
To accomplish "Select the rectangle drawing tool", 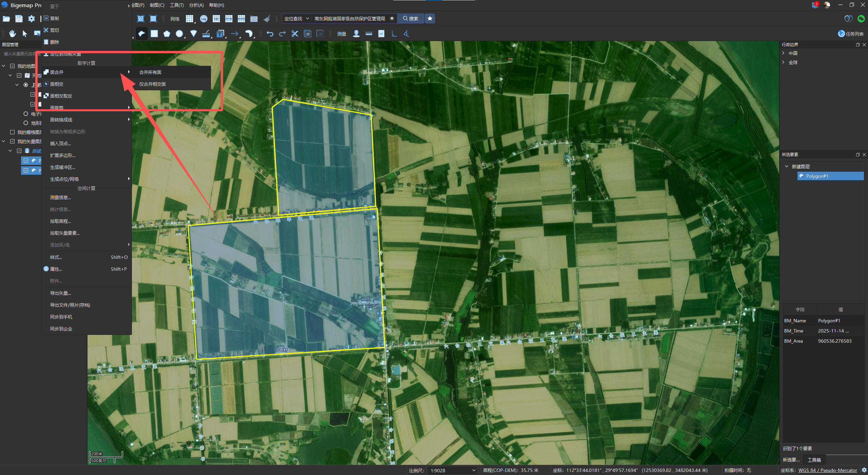I will 154,34.
